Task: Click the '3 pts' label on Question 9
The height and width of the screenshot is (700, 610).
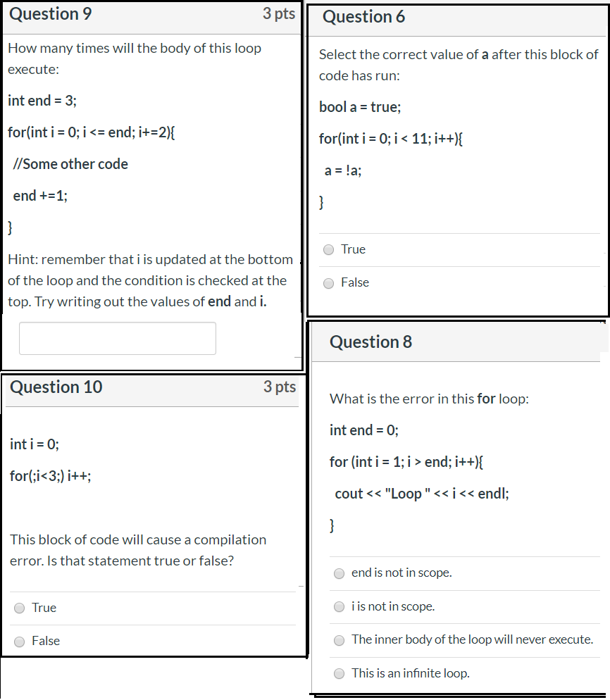Action: (280, 13)
